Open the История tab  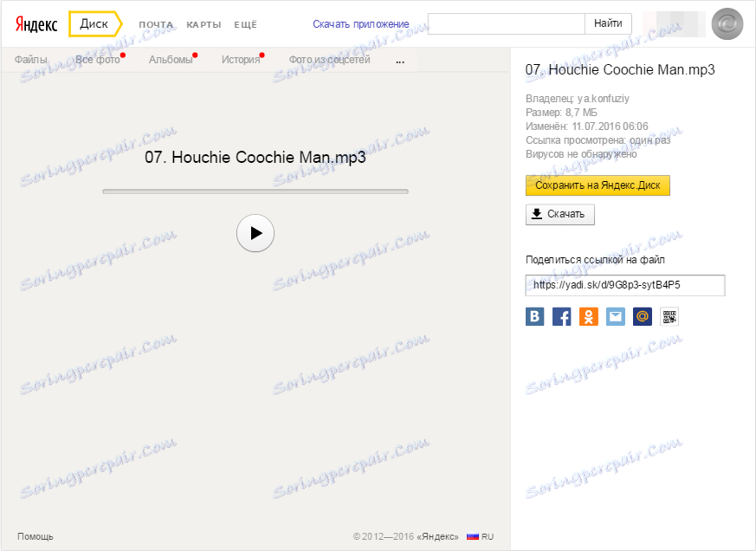coord(241,60)
